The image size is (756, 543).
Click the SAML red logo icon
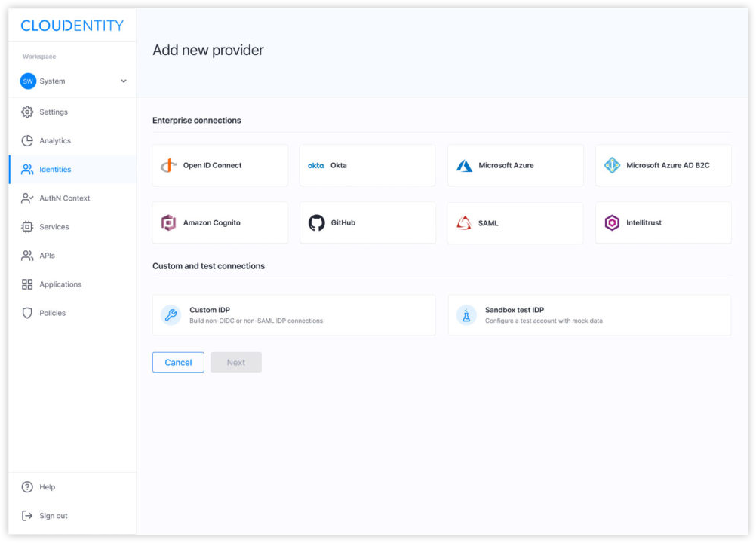464,223
